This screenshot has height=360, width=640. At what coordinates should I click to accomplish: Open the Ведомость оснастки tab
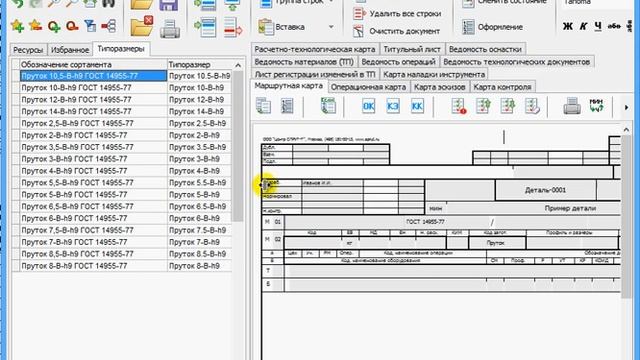click(485, 49)
